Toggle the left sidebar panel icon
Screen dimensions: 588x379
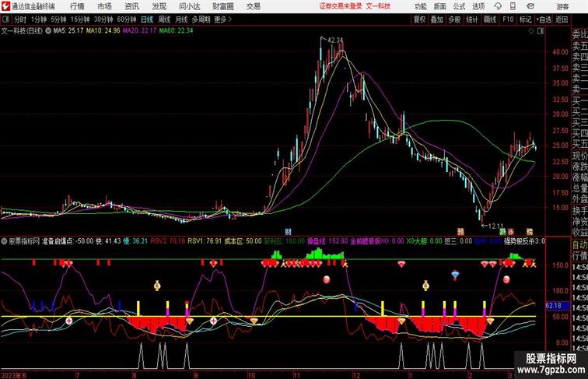point(5,19)
